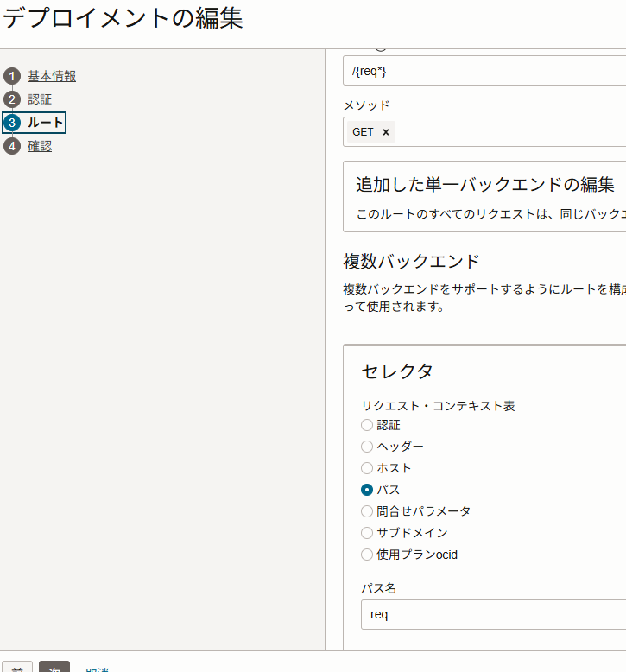Select the パス radio button
626x672 pixels.
[x=367, y=490]
